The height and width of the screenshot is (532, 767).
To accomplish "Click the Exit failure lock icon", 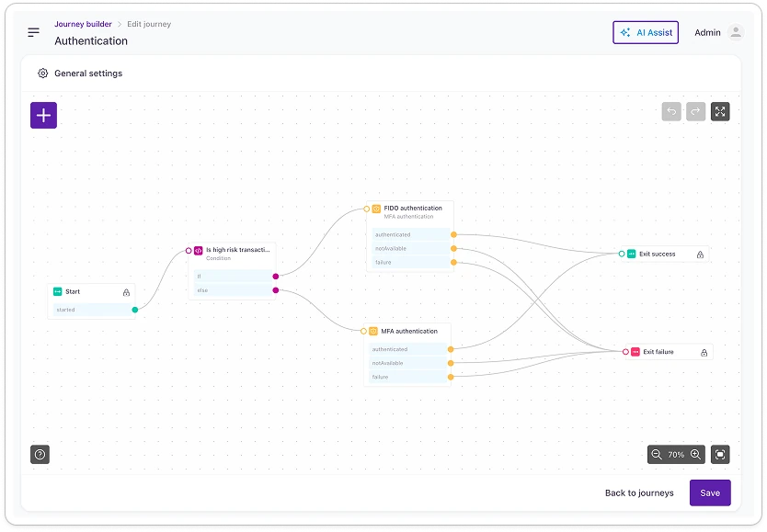I will [704, 352].
